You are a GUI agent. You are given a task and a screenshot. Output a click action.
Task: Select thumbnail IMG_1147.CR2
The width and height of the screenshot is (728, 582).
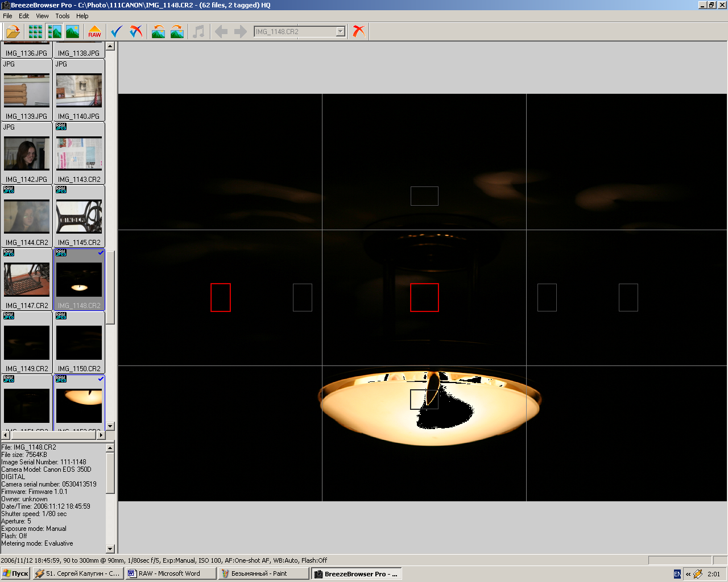coord(27,280)
